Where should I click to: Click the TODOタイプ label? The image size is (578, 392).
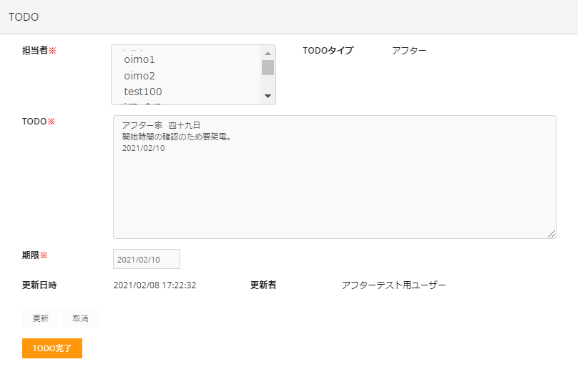pos(328,51)
